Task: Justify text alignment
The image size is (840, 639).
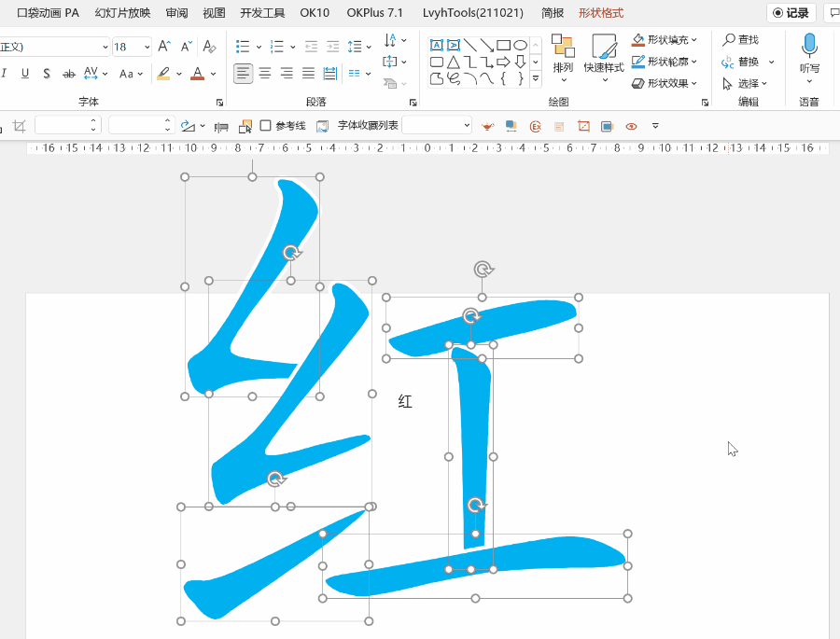Action: click(308, 73)
